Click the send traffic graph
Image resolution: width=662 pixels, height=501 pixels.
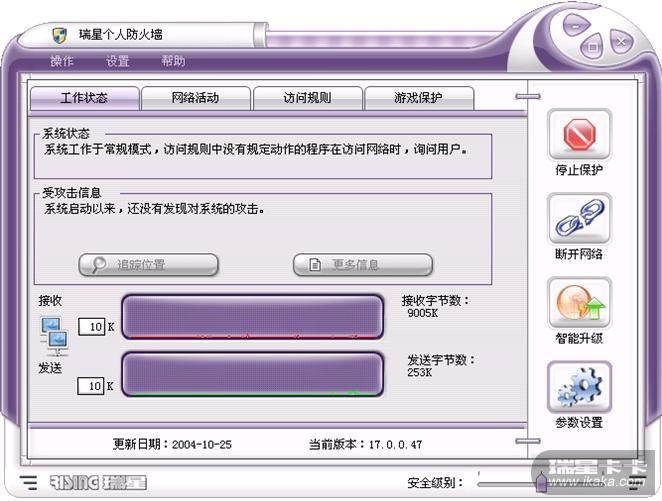tap(253, 374)
